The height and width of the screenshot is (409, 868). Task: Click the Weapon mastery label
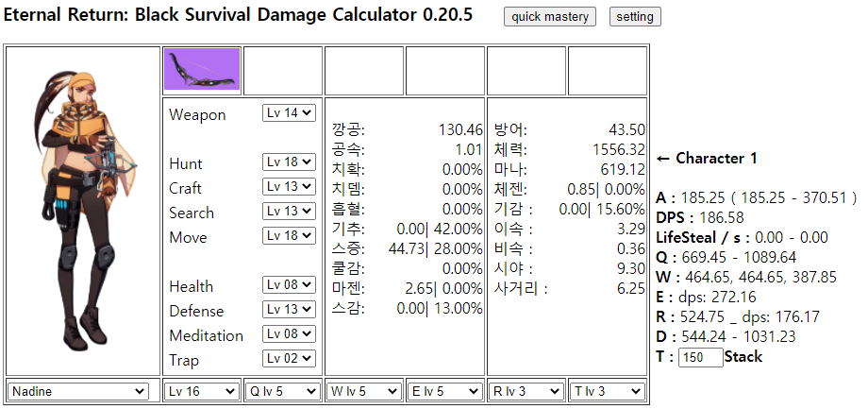coord(197,114)
